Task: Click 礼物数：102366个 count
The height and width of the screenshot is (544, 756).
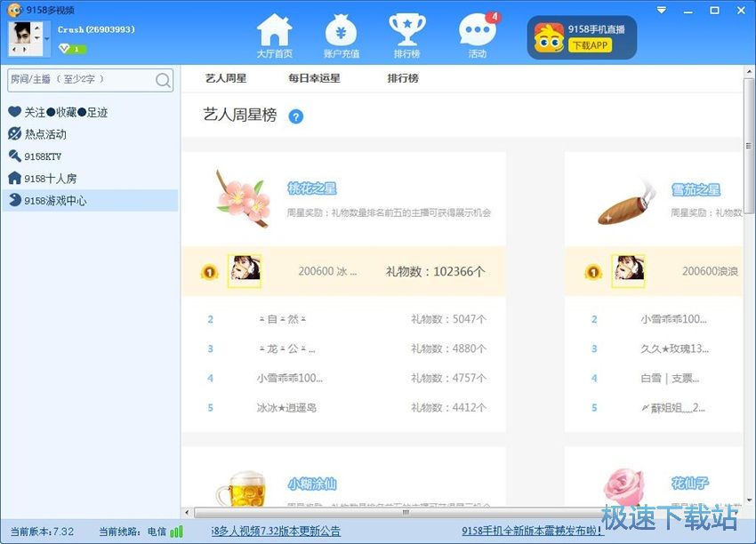Action: click(436, 272)
